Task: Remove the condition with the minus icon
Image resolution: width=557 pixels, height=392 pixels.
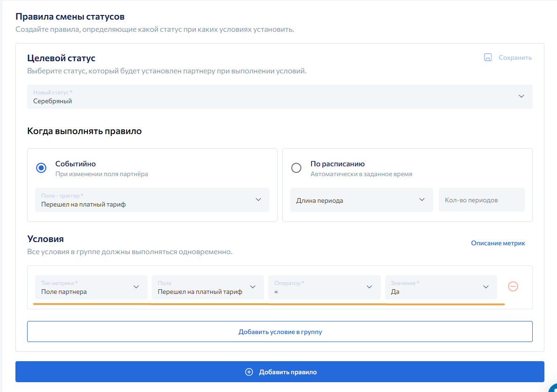Action: [x=513, y=286]
